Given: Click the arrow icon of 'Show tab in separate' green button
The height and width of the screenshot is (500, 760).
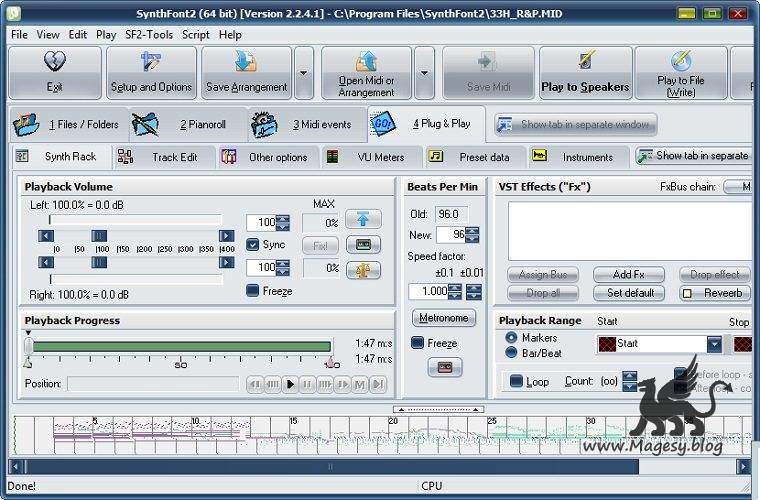Looking at the screenshot, I should (x=645, y=156).
